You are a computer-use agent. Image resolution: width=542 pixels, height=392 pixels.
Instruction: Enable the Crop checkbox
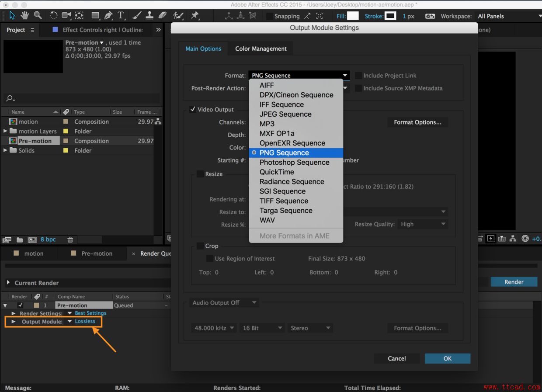(x=200, y=246)
